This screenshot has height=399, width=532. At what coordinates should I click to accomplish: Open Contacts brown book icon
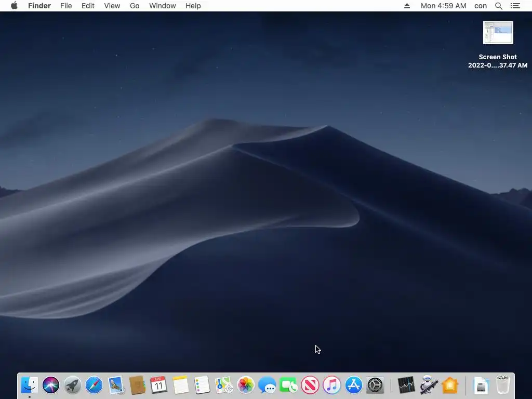click(137, 385)
